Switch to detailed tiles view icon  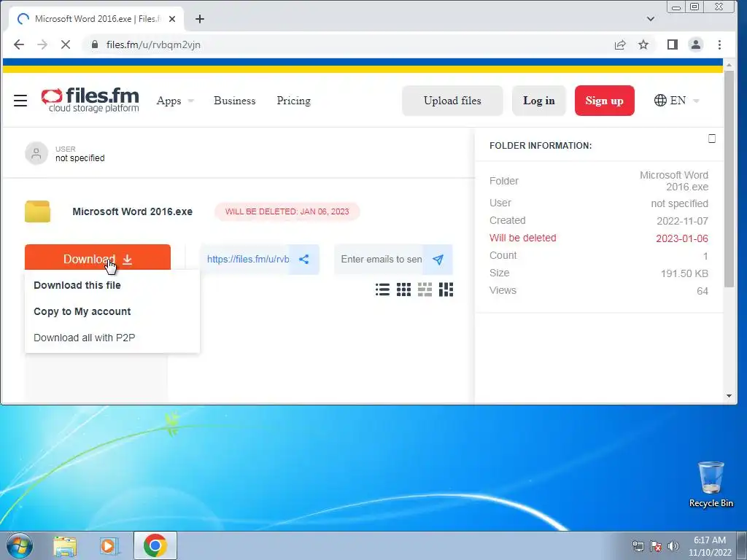click(x=425, y=289)
